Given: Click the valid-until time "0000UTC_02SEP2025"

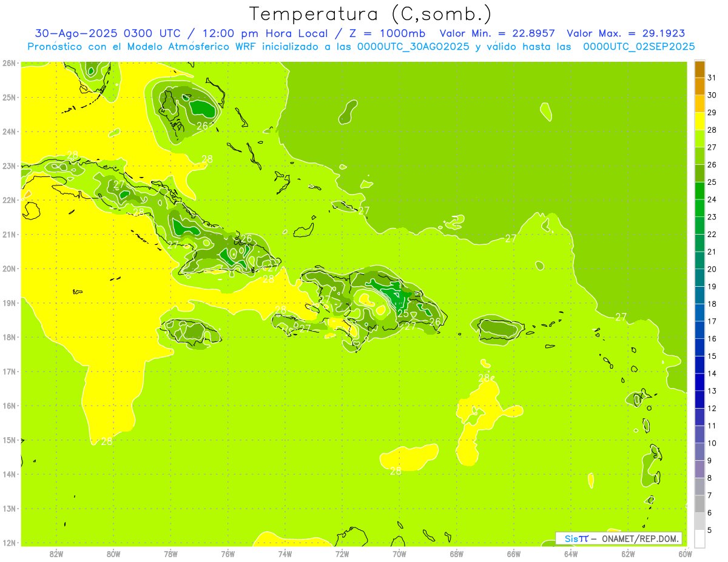Looking at the screenshot, I should [639, 47].
